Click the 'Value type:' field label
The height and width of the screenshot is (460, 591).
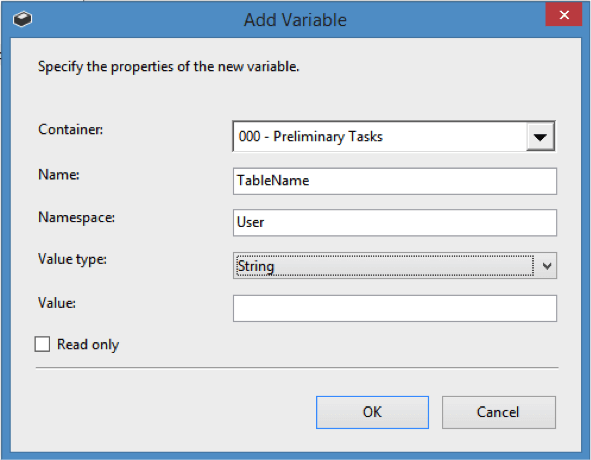click(72, 259)
